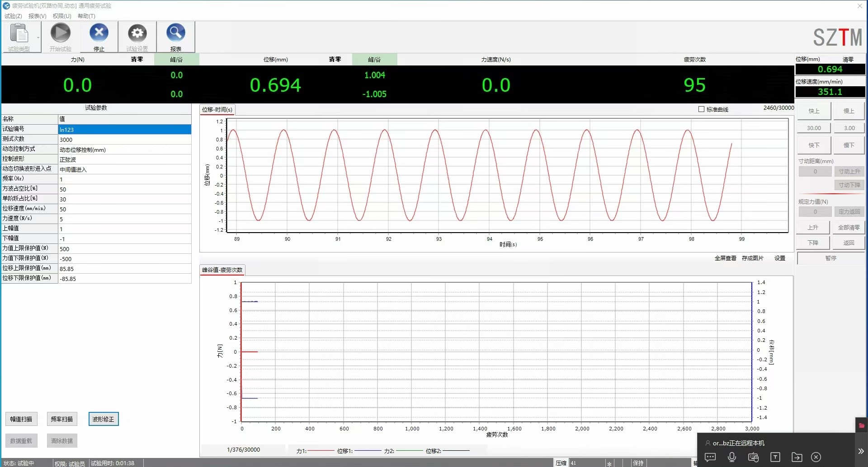
Task: Click the 全部清零 zero all button
Action: 849,228
